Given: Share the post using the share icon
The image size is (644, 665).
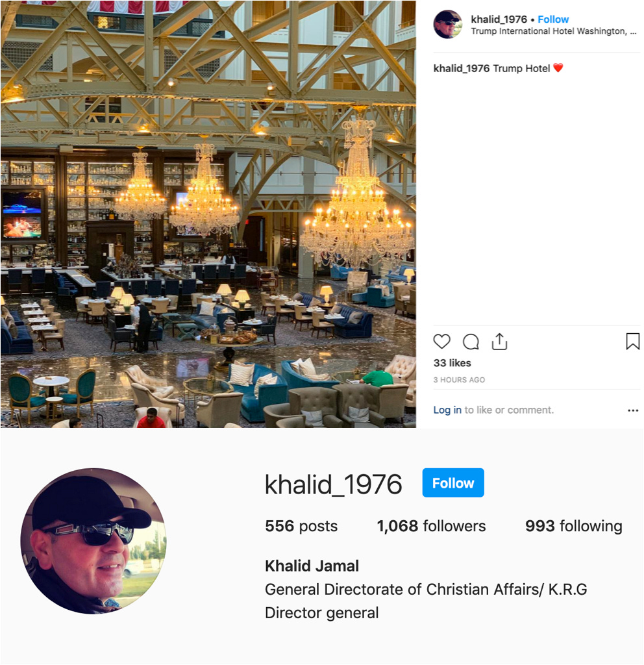Looking at the screenshot, I should [499, 342].
